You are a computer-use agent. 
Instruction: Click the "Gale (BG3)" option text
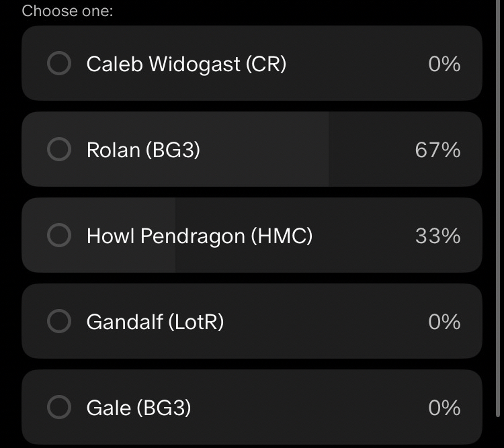tap(138, 407)
